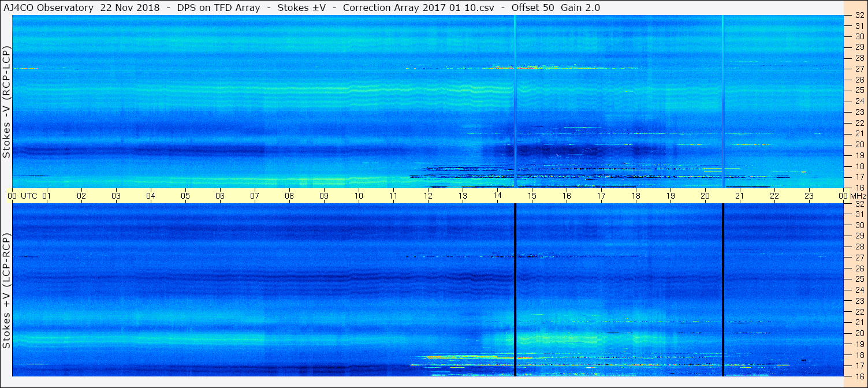This screenshot has width=868, height=388.
Task: Select the "22 Nov 2018" date in the header
Action: point(129,8)
